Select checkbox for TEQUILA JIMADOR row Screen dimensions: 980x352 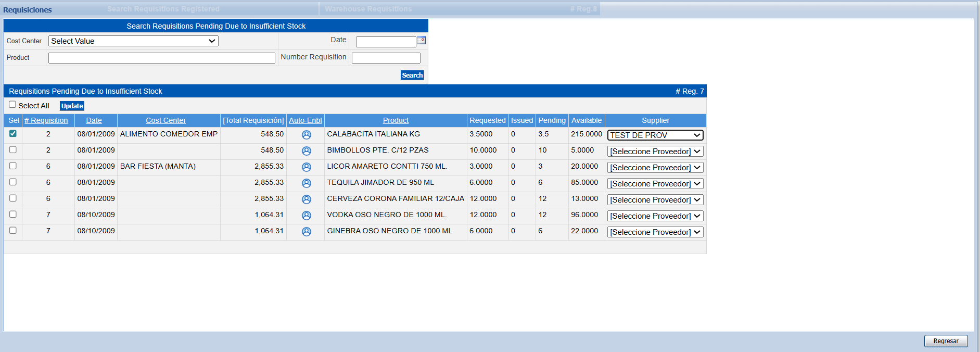13,182
